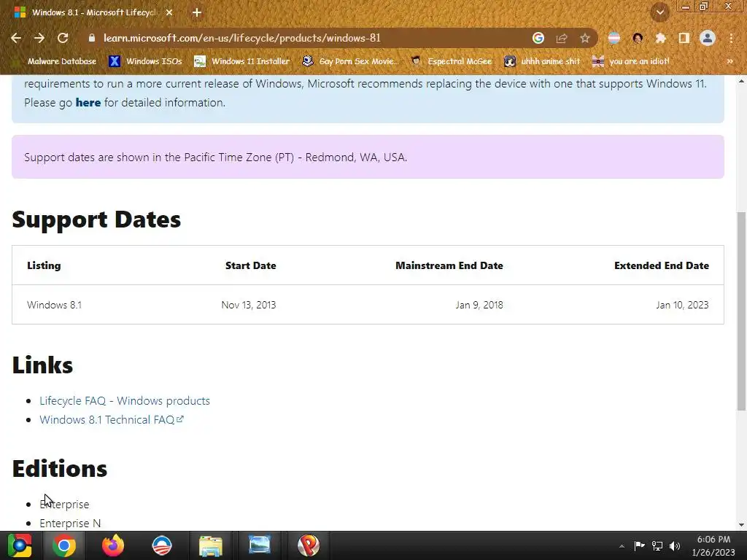747x560 pixels.
Task: Open File Explorer from the taskbar
Action: click(211, 545)
